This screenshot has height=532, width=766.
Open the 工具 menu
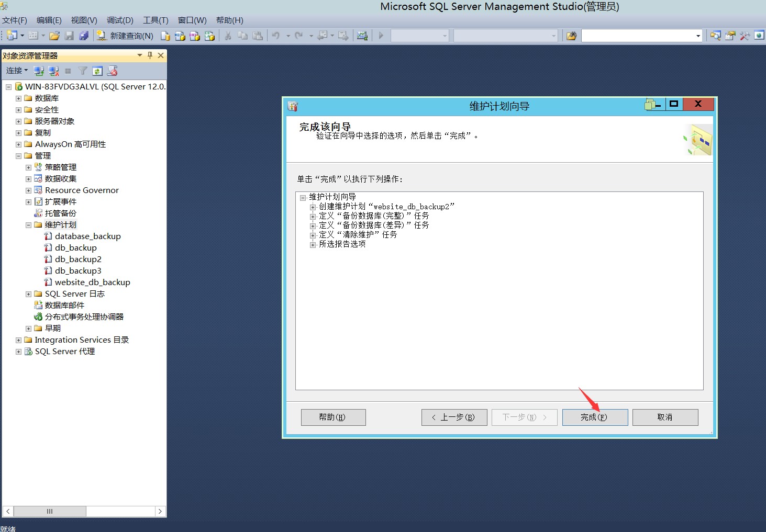[x=155, y=20]
